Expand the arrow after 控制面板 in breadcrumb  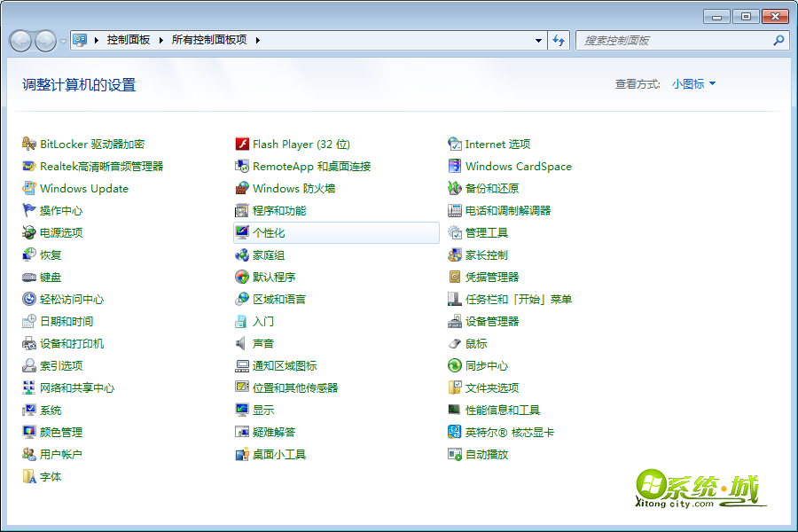[161, 40]
